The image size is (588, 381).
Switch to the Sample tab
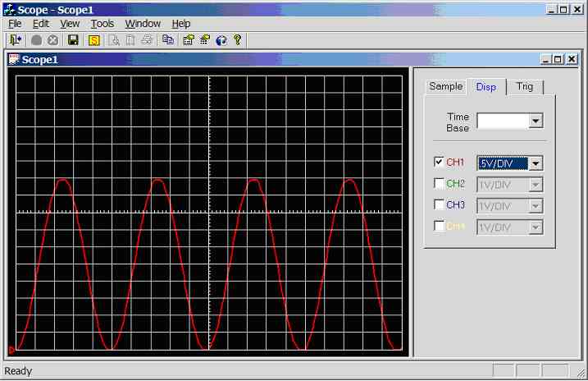(446, 86)
